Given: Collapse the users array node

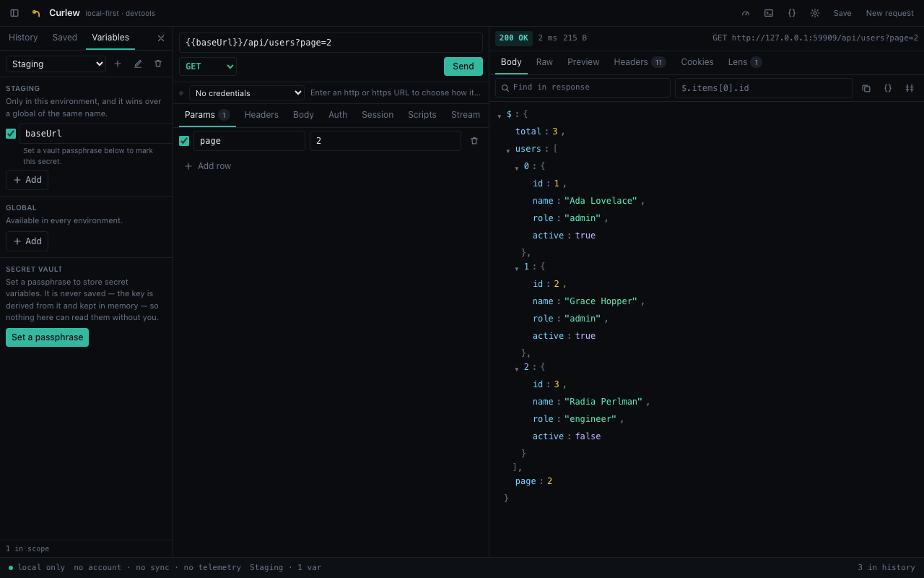Looking at the screenshot, I should coord(508,150).
